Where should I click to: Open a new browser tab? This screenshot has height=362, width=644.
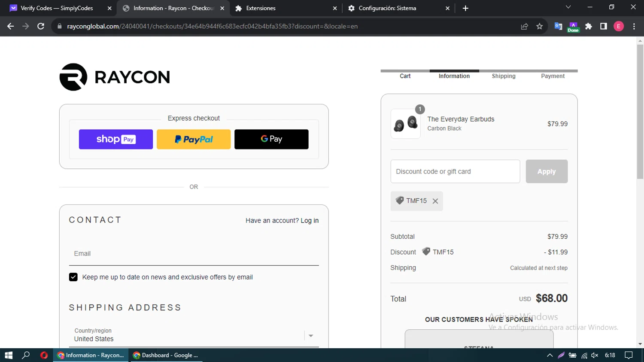tap(465, 8)
